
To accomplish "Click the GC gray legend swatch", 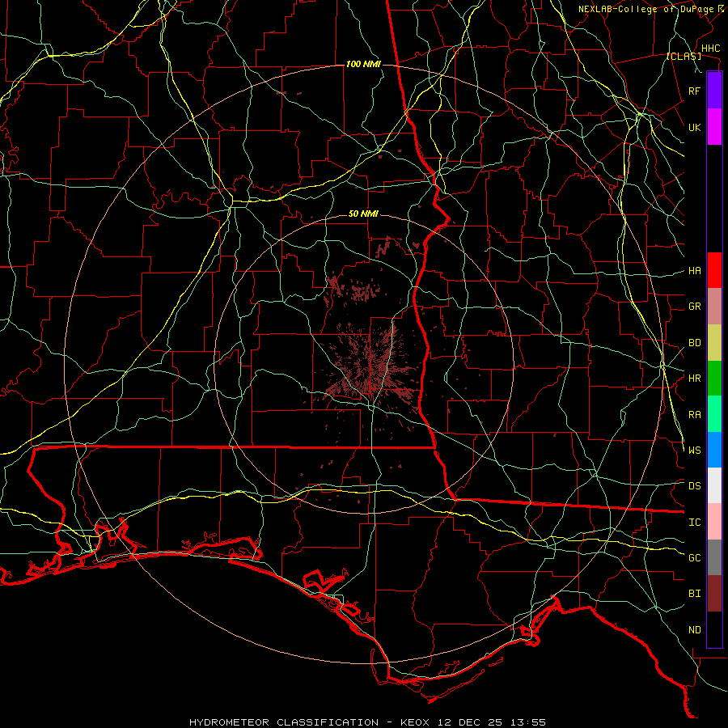I will 714,557.
